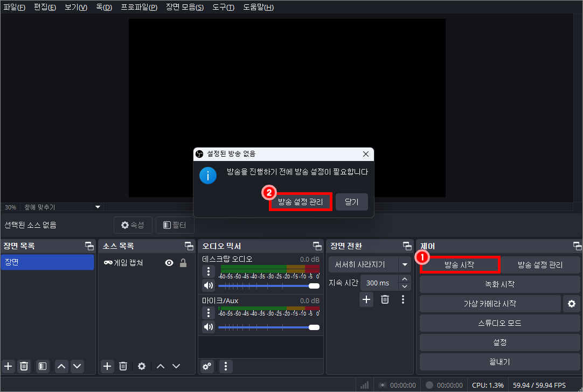583x392 pixels.
Task: Open the 도움말(H) menu
Action: (258, 8)
